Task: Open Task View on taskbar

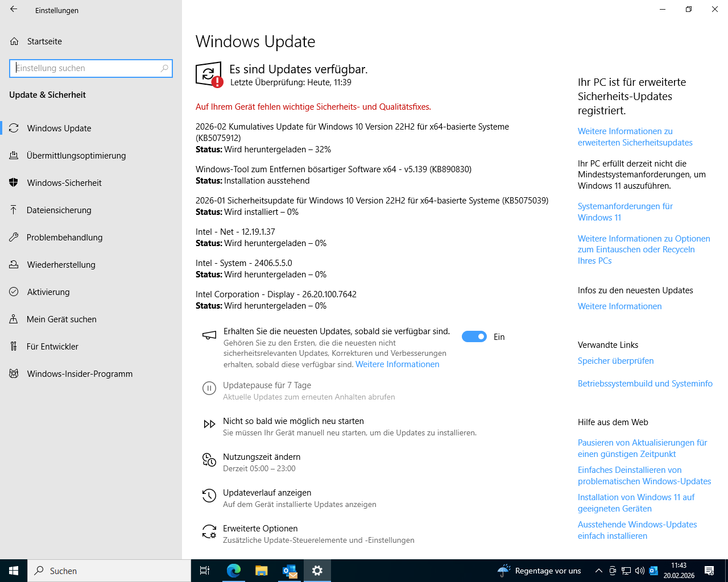Action: [205, 571]
